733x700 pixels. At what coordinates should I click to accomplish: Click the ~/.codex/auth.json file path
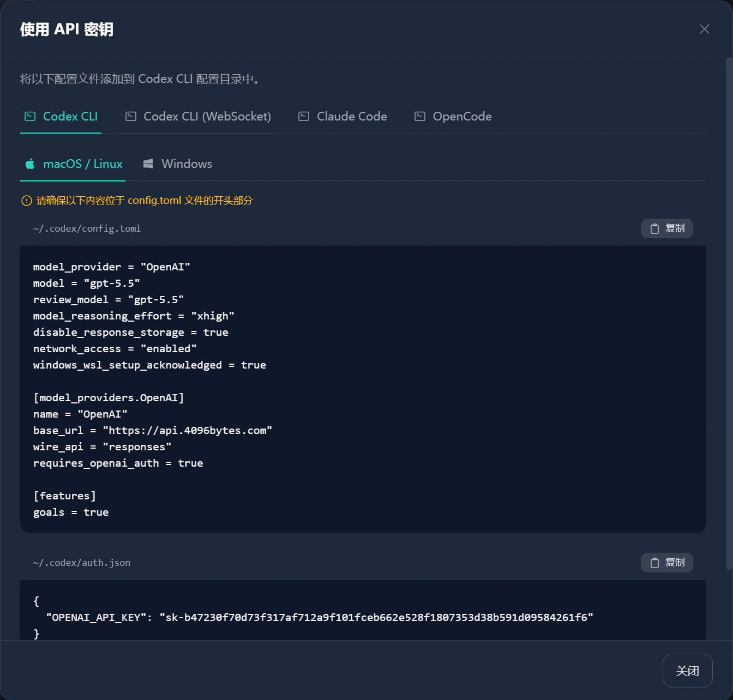point(81,563)
